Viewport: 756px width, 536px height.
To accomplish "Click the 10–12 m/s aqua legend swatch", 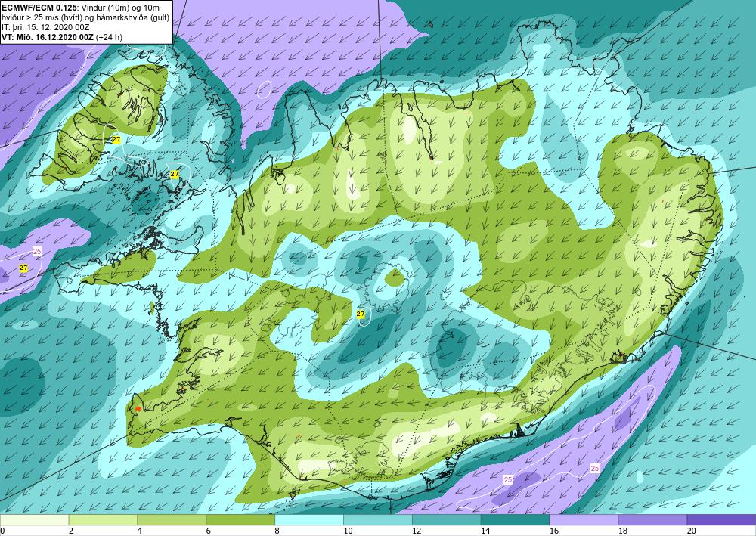I will point(377,520).
